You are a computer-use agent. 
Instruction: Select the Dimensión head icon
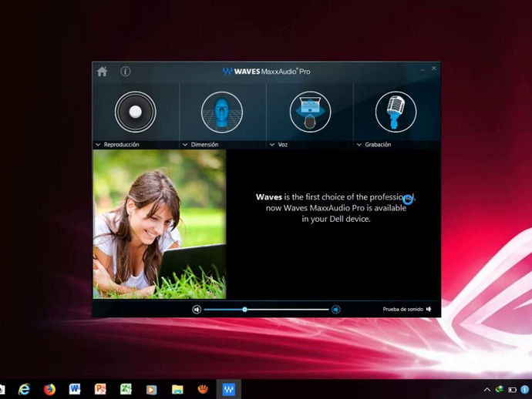click(222, 112)
